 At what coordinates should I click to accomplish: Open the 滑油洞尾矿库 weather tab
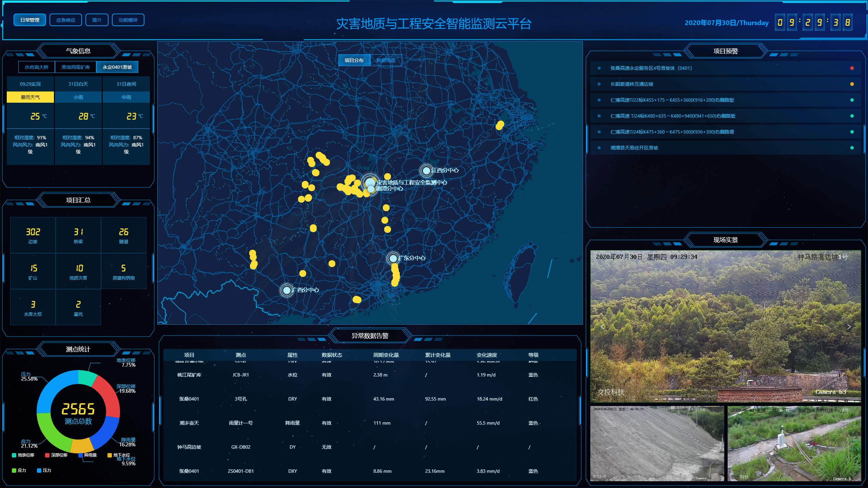click(76, 67)
